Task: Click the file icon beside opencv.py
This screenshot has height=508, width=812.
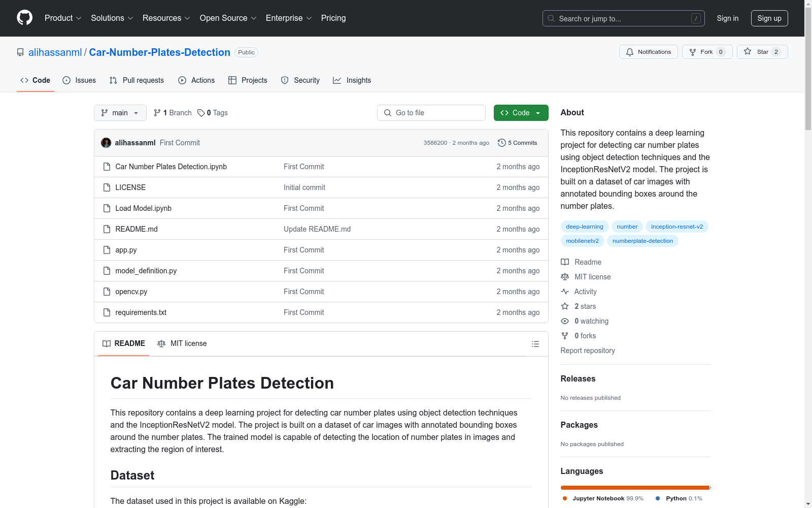Action: (107, 292)
